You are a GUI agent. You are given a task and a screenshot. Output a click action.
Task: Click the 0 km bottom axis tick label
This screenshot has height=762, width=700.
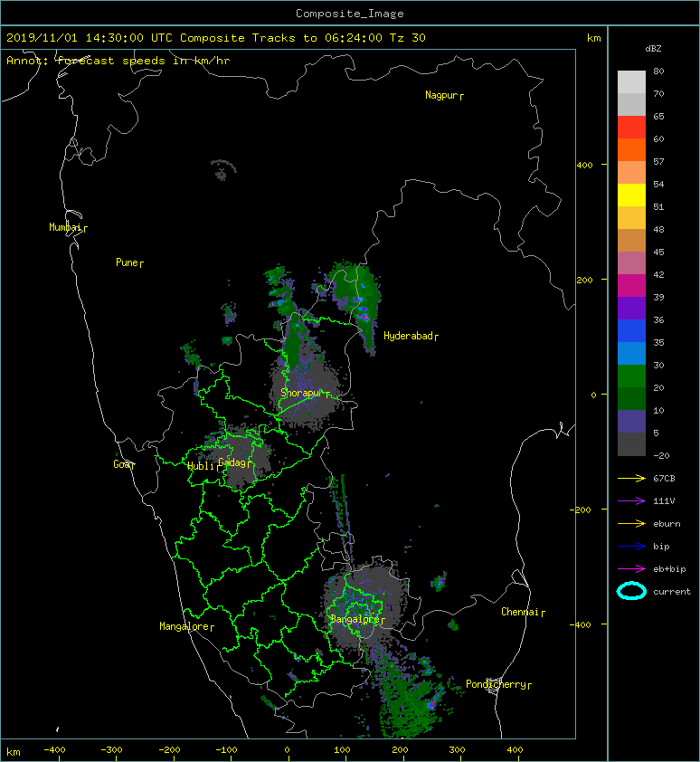point(288,750)
